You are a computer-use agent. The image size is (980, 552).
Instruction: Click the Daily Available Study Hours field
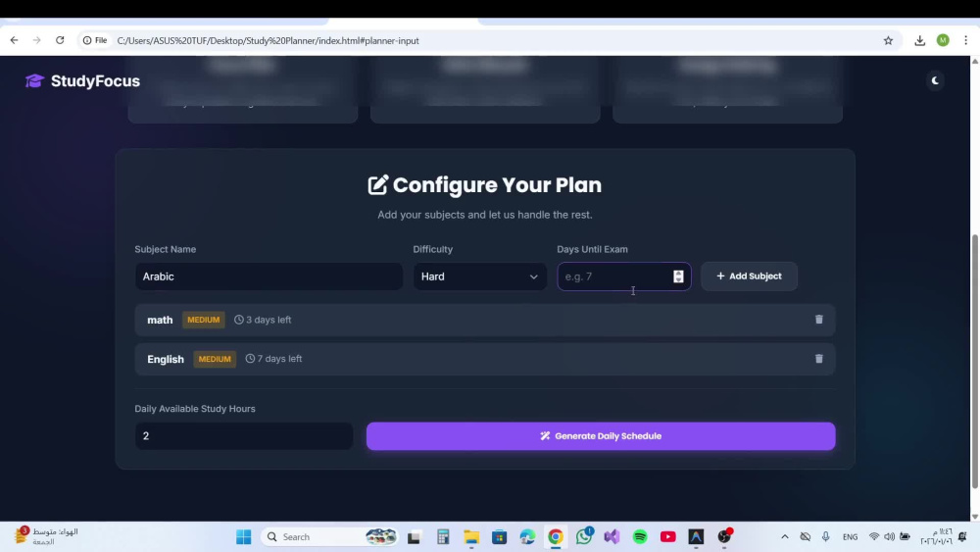pos(244,435)
